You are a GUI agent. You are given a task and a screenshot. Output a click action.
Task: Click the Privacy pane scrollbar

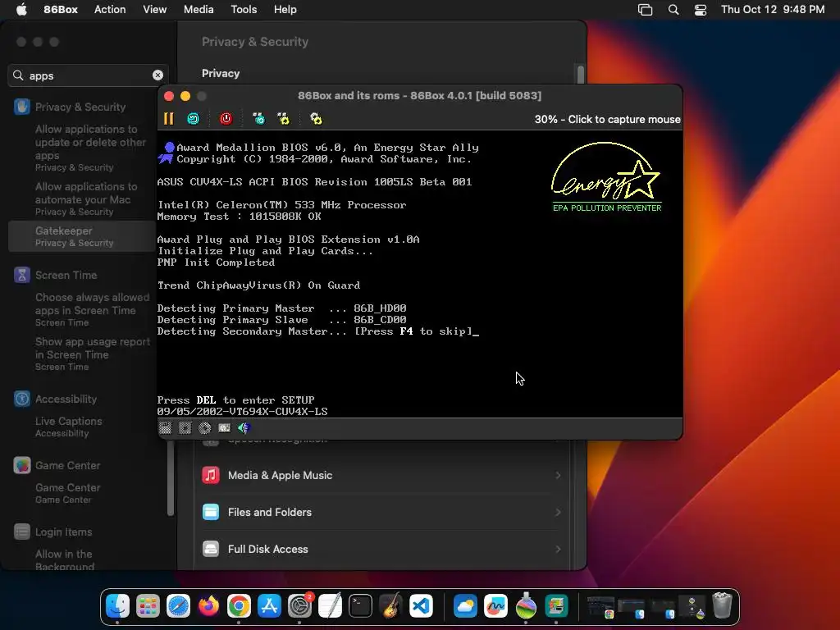pos(580,74)
